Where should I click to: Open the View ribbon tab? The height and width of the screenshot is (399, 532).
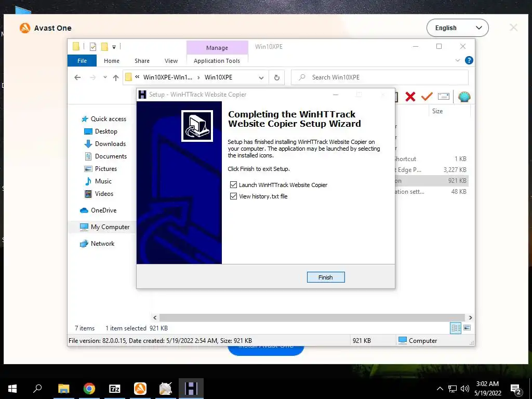(x=171, y=61)
